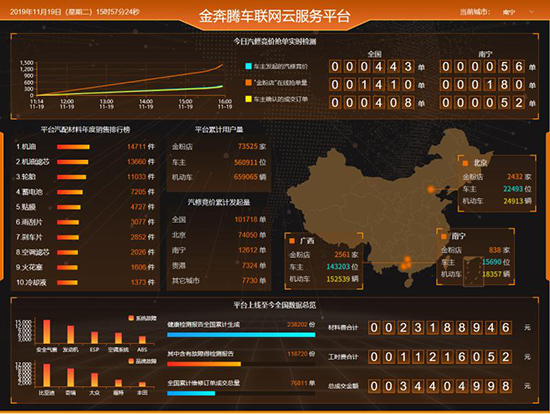
Task: Click the value 1373 件
Action: 142,282
